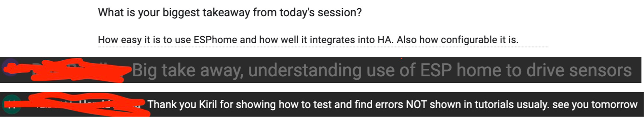Click 'see you tomorrow' at end of message

pyautogui.click(x=595, y=105)
